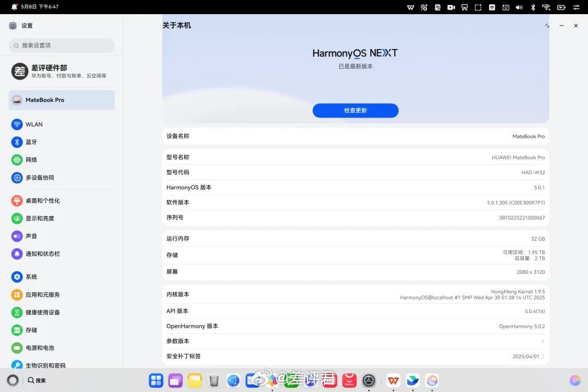Click the OpenHarmony 5.0.2 value

click(522, 326)
